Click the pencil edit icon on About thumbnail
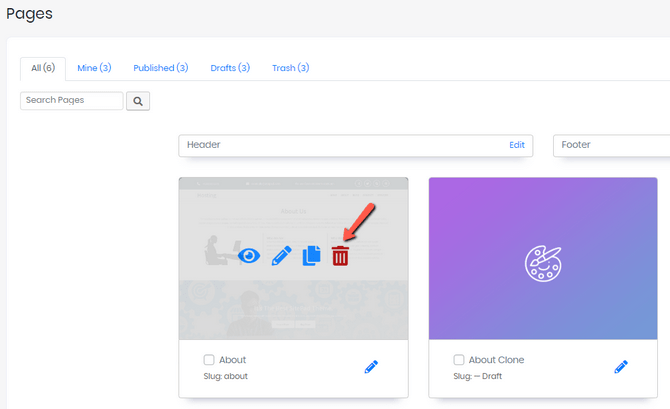This screenshot has height=409, width=670. click(x=280, y=255)
